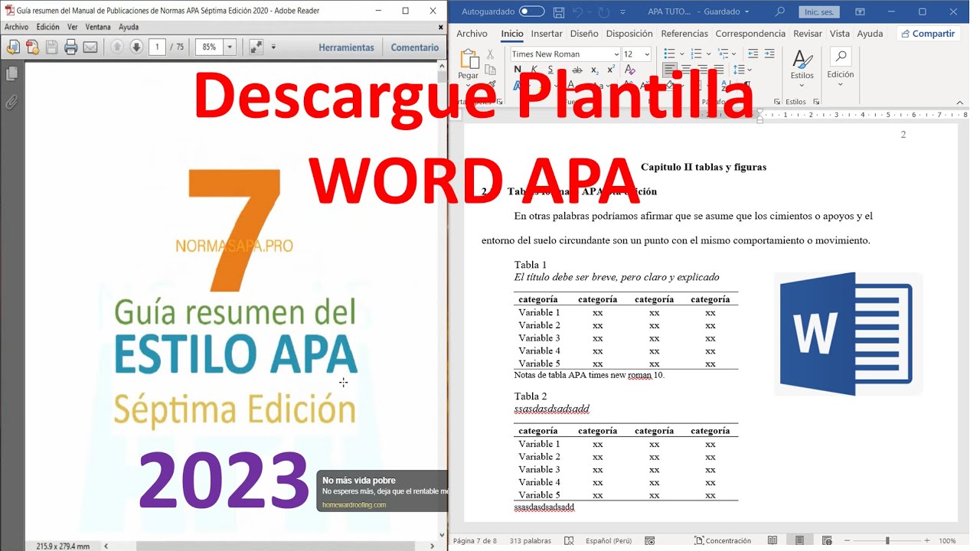Open the Estilos gallery dropdown
Screen dimensions: 980x551
click(x=802, y=67)
